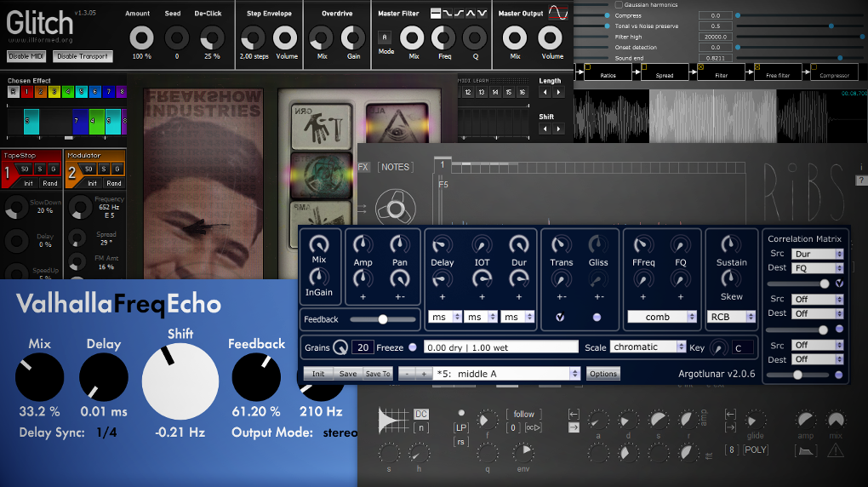Select the Compressor module tab
The image size is (868, 487).
coord(834,72)
